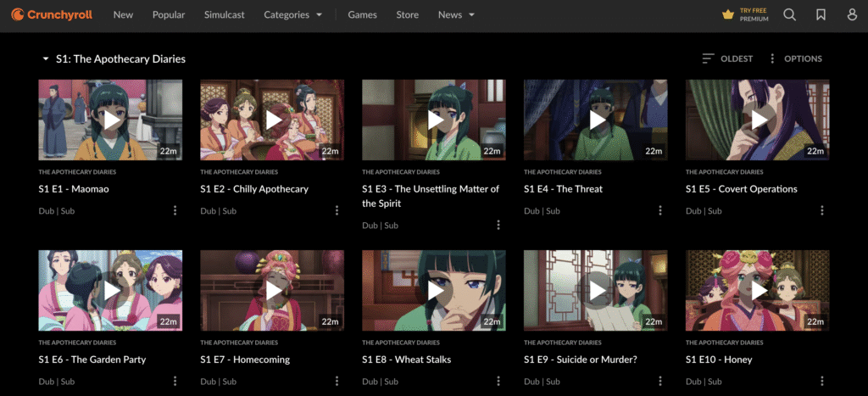Open more options for S1 E2 Chilly Apothecary

337,210
